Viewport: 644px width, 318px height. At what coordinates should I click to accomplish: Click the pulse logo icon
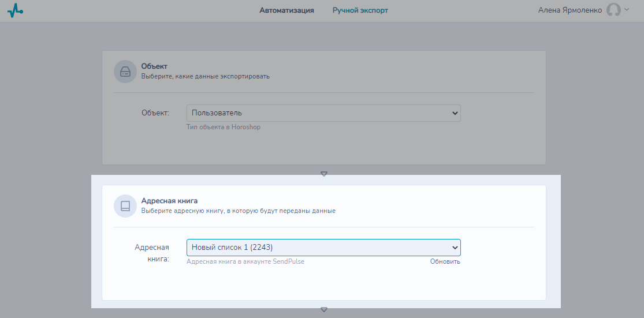click(15, 10)
